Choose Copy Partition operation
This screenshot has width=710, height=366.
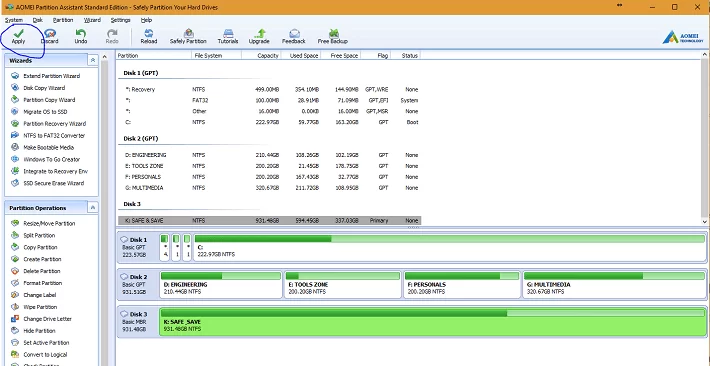(x=40, y=247)
